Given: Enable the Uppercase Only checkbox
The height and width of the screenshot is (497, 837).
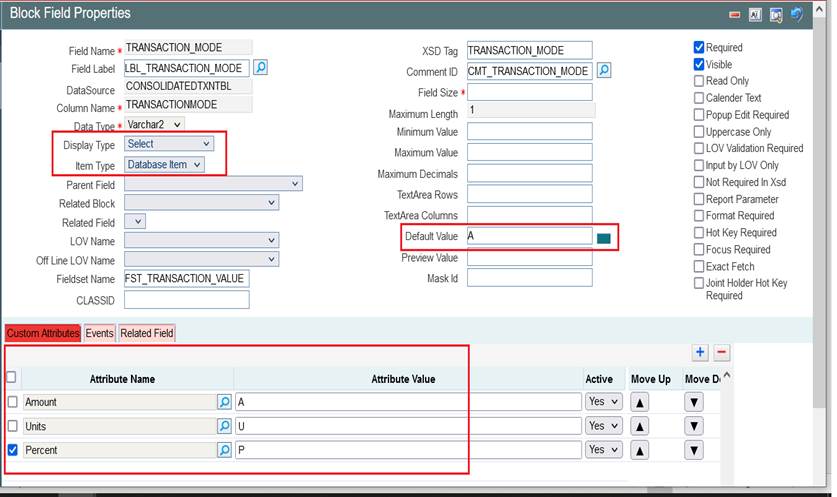Looking at the screenshot, I should (x=699, y=132).
